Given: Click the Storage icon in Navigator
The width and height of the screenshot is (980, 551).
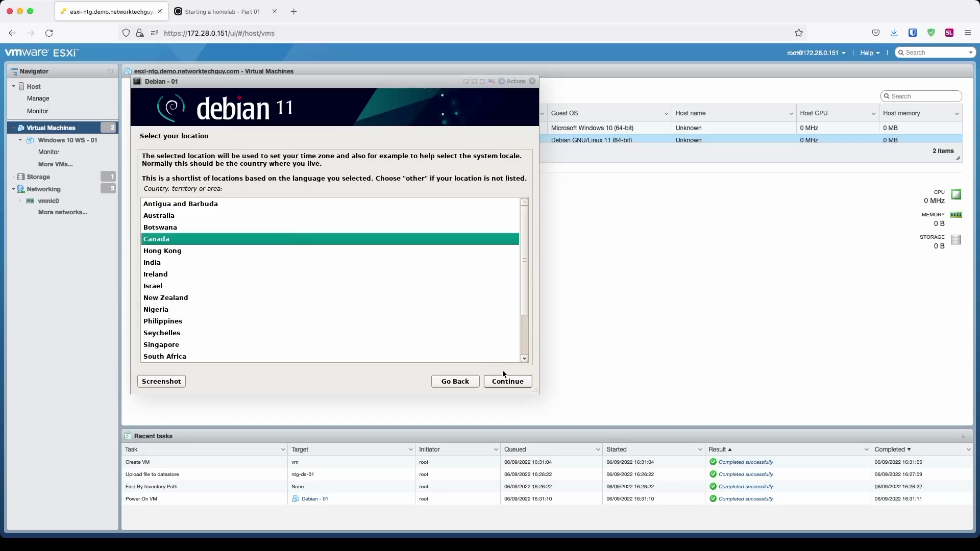Looking at the screenshot, I should pyautogui.click(x=21, y=177).
